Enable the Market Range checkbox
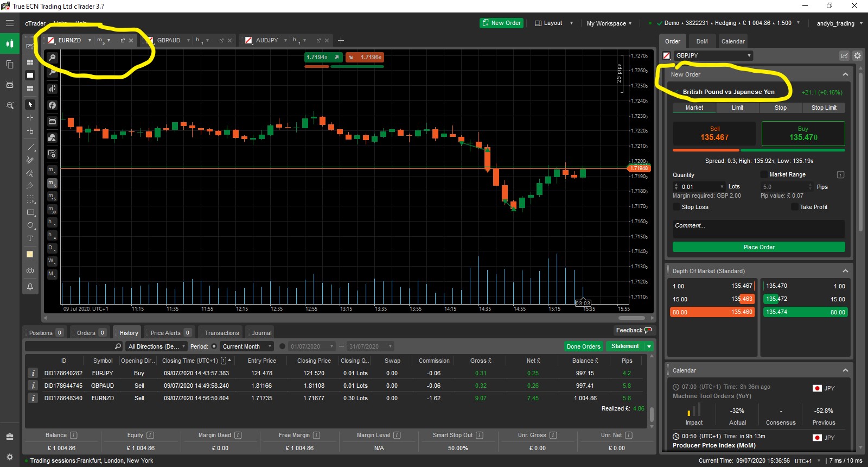This screenshot has height=467, width=868. pos(764,174)
